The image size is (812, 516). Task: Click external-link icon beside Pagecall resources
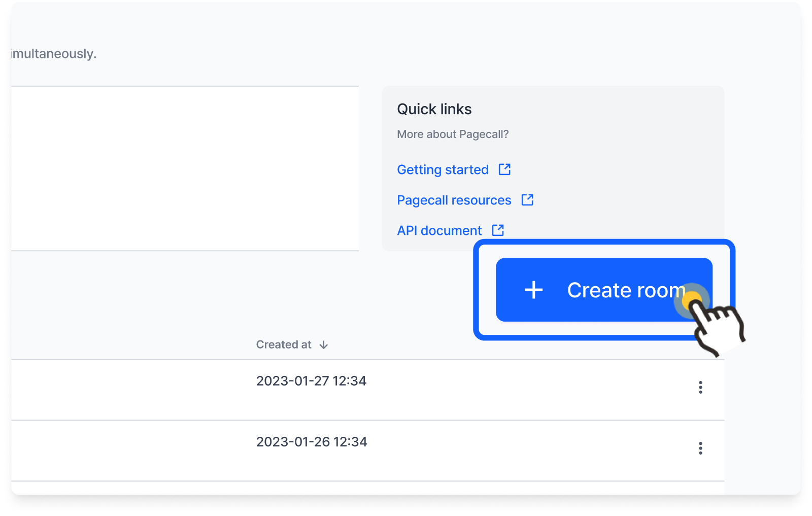coord(527,199)
